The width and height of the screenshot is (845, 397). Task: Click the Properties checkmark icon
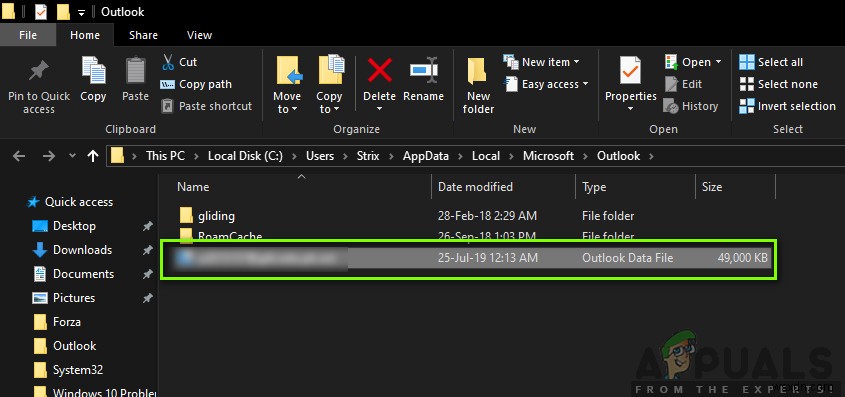pyautogui.click(x=631, y=71)
